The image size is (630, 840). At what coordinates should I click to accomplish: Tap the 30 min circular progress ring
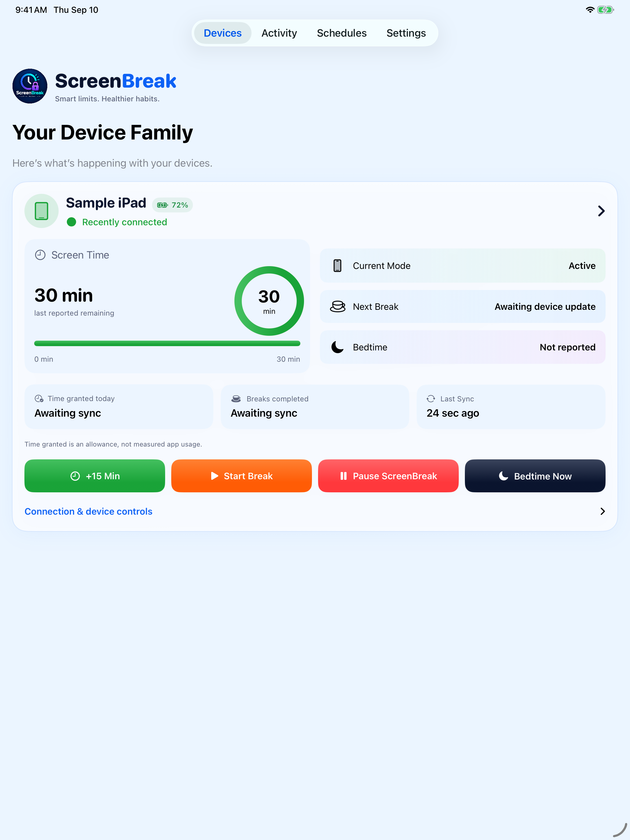tap(269, 301)
